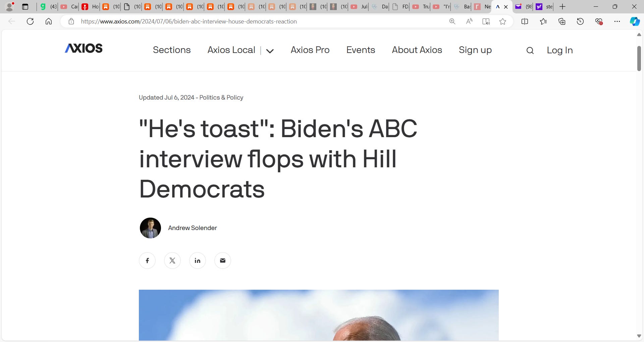
Task: Click the 'Updated Jul 6, 2024' date text
Action: [x=167, y=98]
